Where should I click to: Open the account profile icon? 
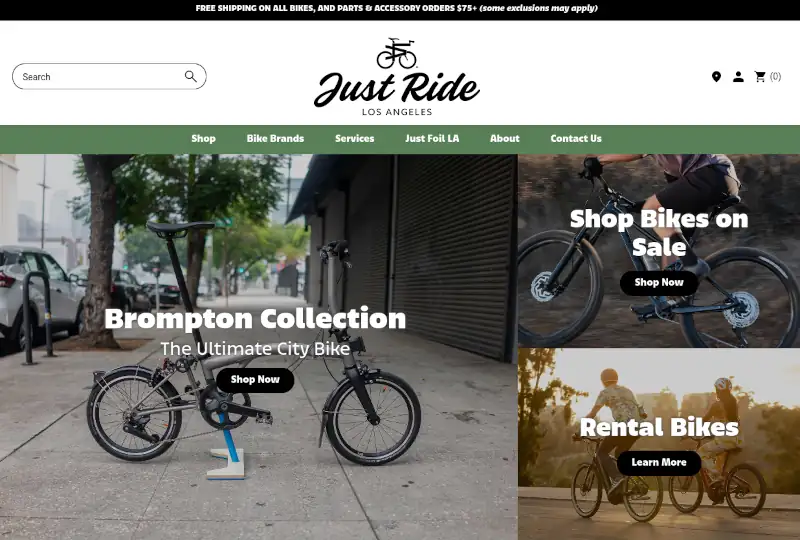coord(738,77)
